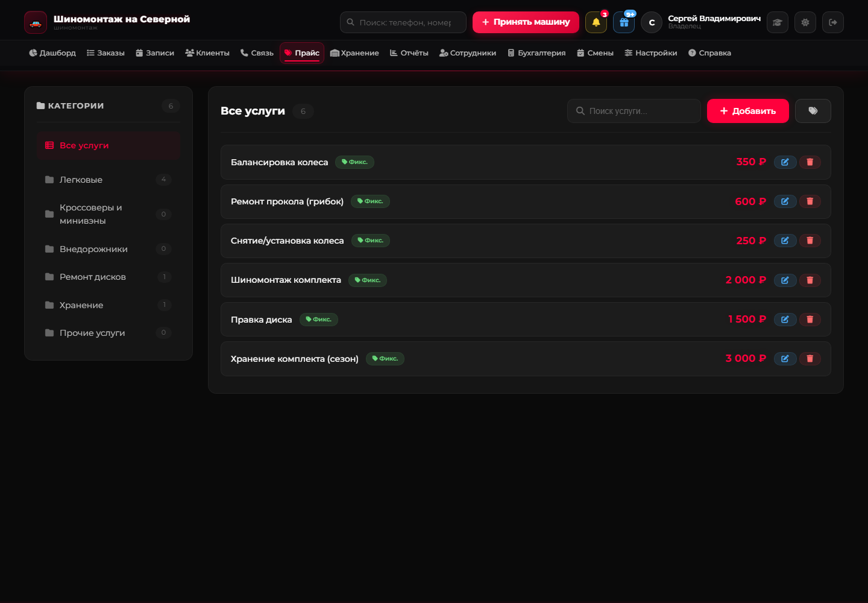Image resolution: width=868 pixels, height=603 pixels.
Task: Delete the Ремонт прокола (грибок) row
Action: (x=810, y=201)
